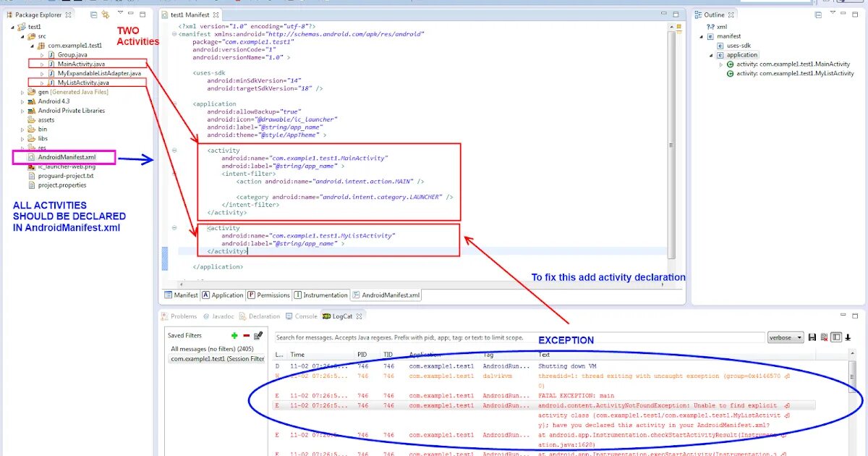868x456 pixels.
Task: Edit selected LogCat filter
Action: coord(258,336)
